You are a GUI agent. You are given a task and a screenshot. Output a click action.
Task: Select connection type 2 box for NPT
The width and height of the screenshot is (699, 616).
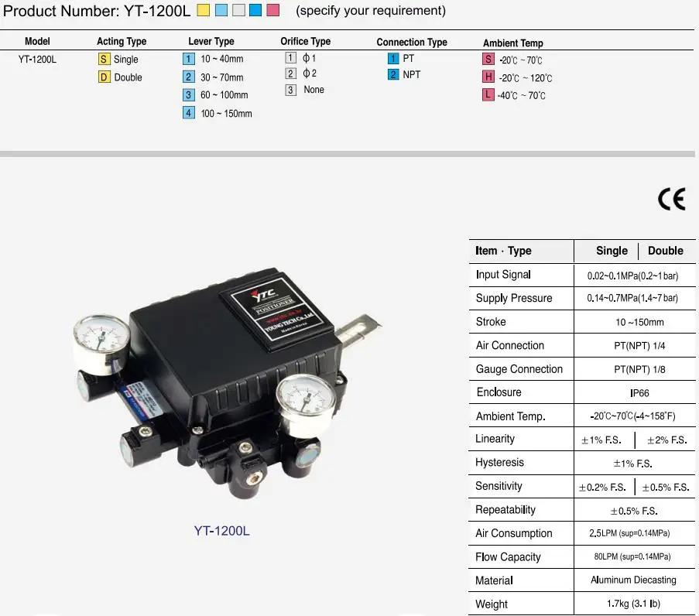pos(393,75)
